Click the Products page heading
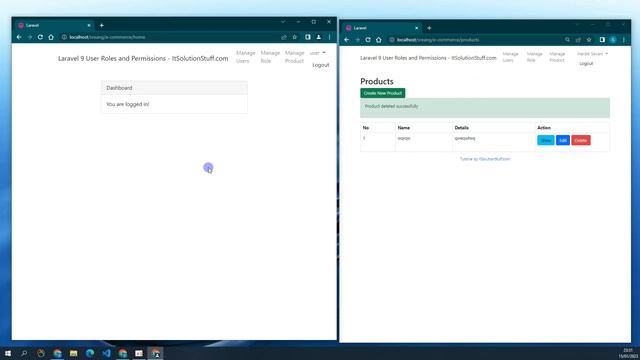640x360 pixels. (377, 81)
